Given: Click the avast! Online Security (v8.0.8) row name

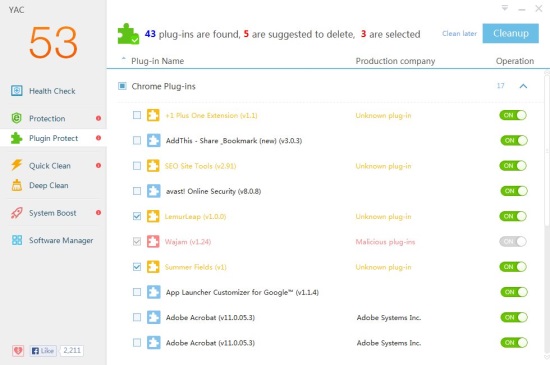Looking at the screenshot, I should pos(213,191).
